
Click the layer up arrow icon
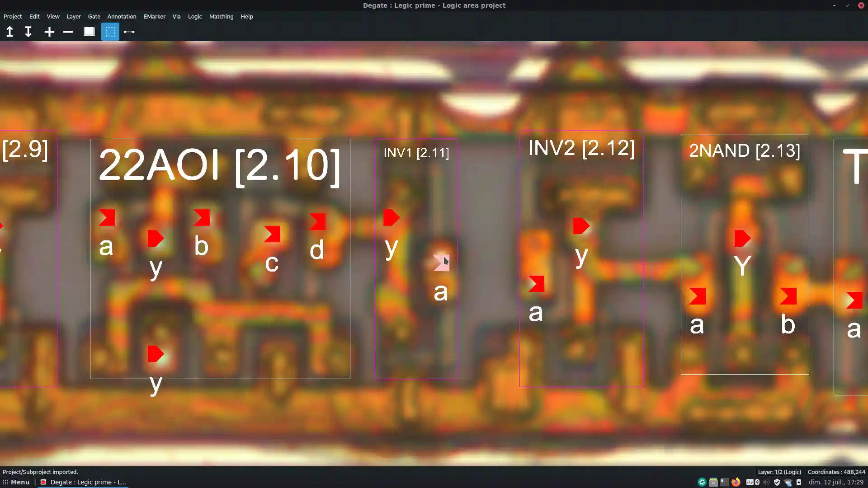[x=9, y=32]
